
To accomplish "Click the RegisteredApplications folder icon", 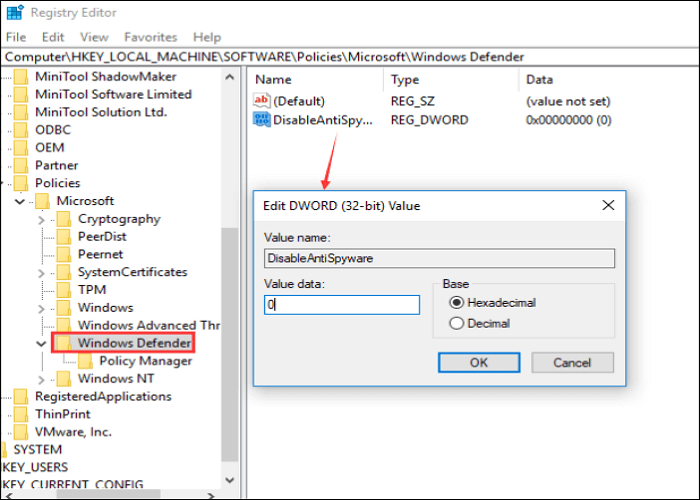I will coord(21,397).
